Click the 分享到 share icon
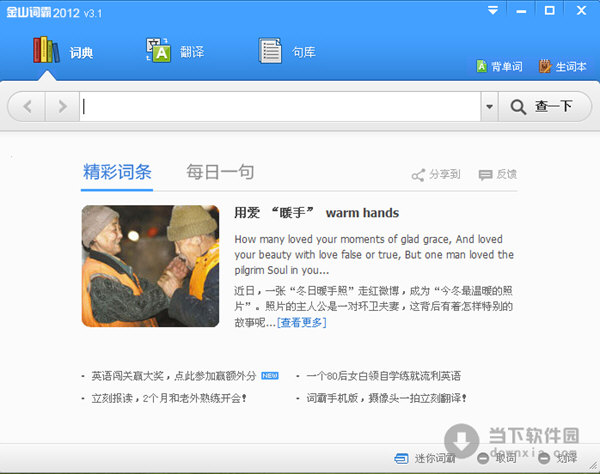Viewport: 600px width, 474px height. [x=435, y=175]
